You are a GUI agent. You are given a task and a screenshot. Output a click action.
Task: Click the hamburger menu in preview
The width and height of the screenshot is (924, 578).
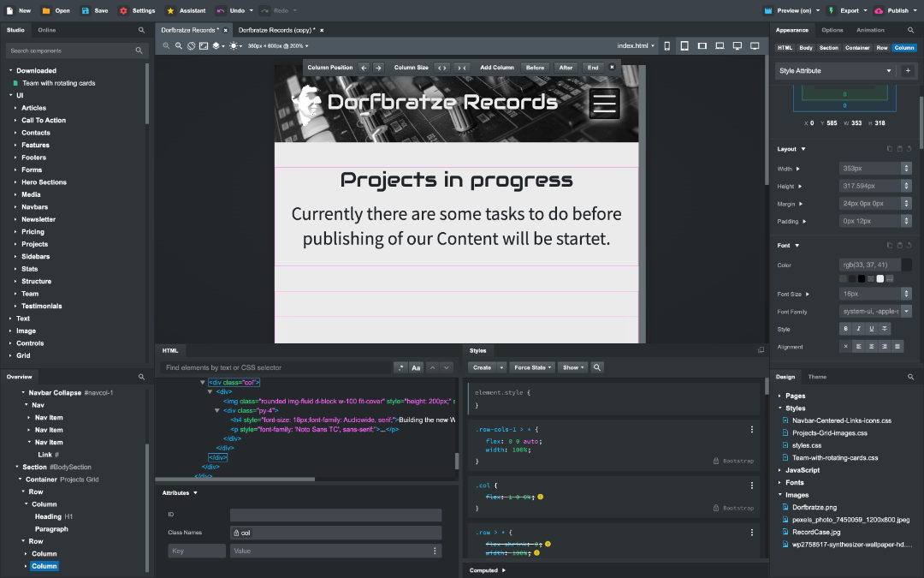(x=605, y=104)
